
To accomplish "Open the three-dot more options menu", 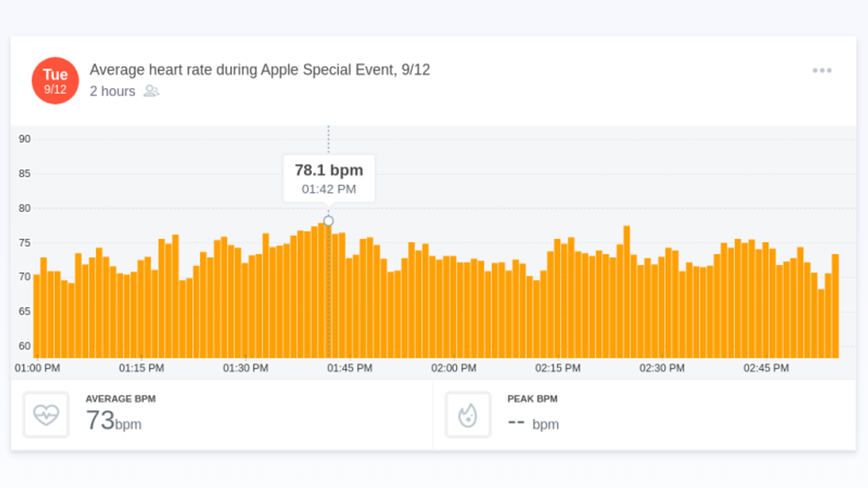I will (822, 70).
